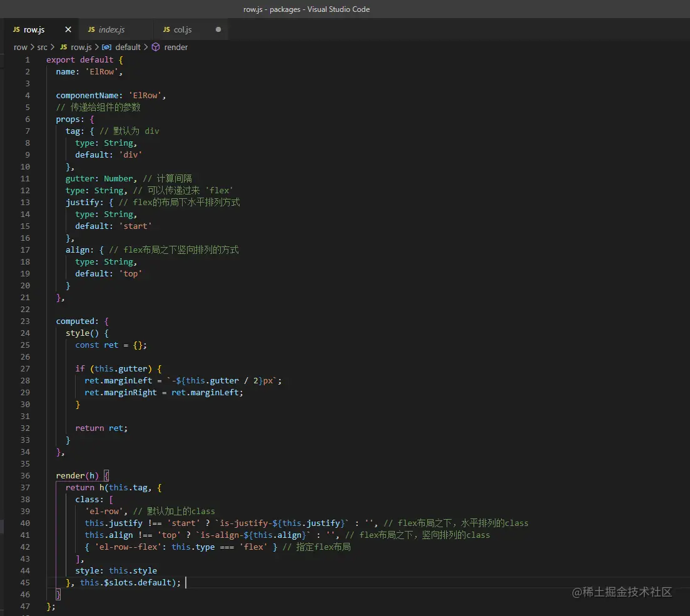Expand the chevron after 'default' breadcrumb
The width and height of the screenshot is (690, 616).
point(146,47)
